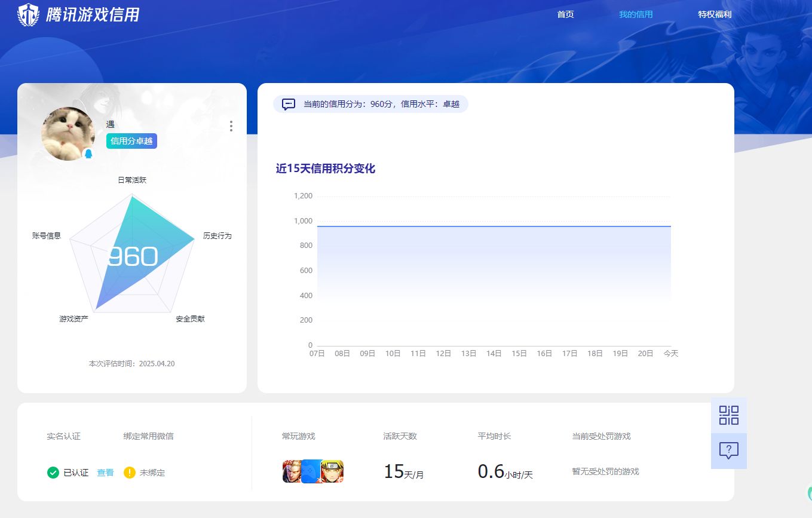Viewport: 812px width, 518px height.
Task: Click the chat bubble icon beside the credit score message
Action: (289, 104)
